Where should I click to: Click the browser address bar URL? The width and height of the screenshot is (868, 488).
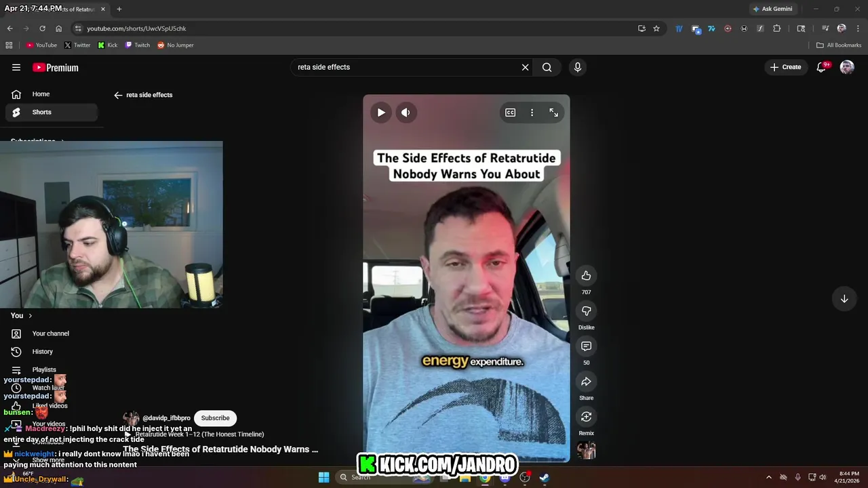136,28
